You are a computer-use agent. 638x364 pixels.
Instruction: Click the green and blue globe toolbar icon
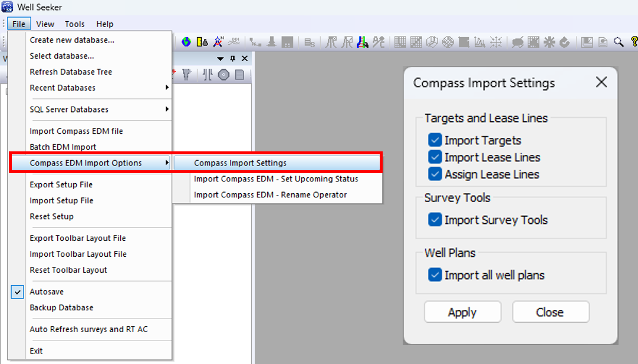[186, 42]
